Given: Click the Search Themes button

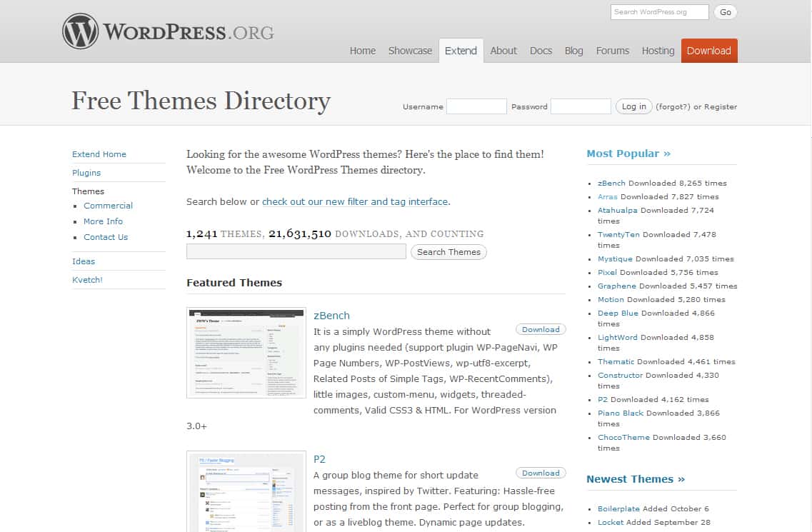Looking at the screenshot, I should pos(448,252).
